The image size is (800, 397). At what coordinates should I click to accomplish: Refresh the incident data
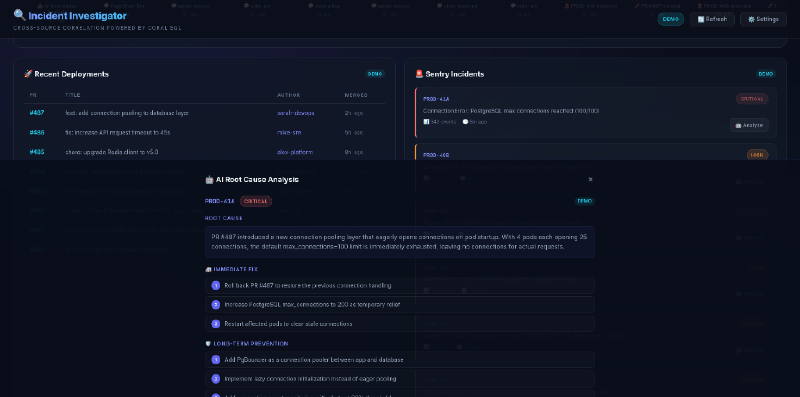tap(712, 19)
